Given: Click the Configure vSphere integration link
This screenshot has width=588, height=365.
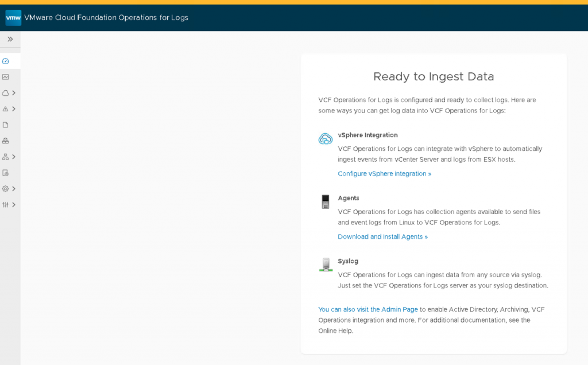Looking at the screenshot, I should pyautogui.click(x=384, y=174).
